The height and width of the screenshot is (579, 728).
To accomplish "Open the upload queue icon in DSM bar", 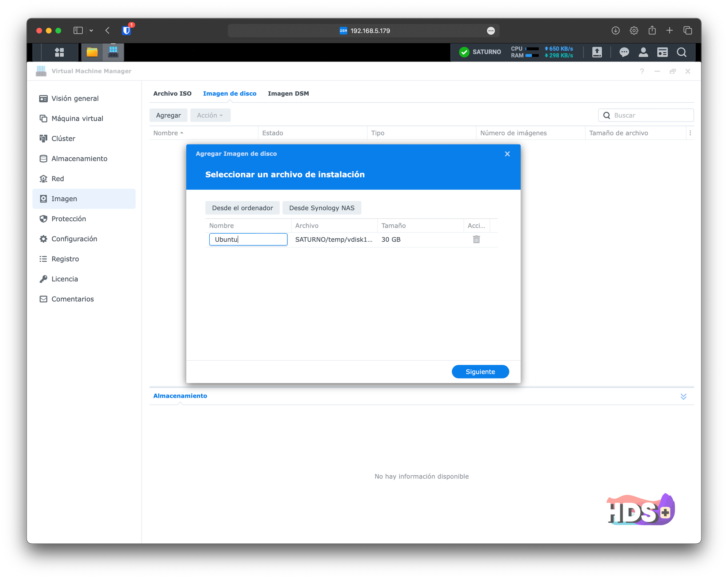I will (x=597, y=52).
